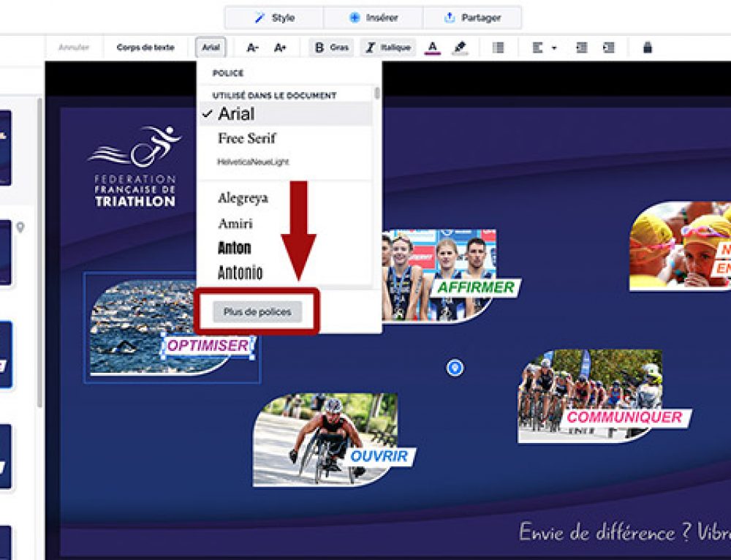Increase font size with A+ icon
Screen dimensions: 731x560
[x=280, y=48]
